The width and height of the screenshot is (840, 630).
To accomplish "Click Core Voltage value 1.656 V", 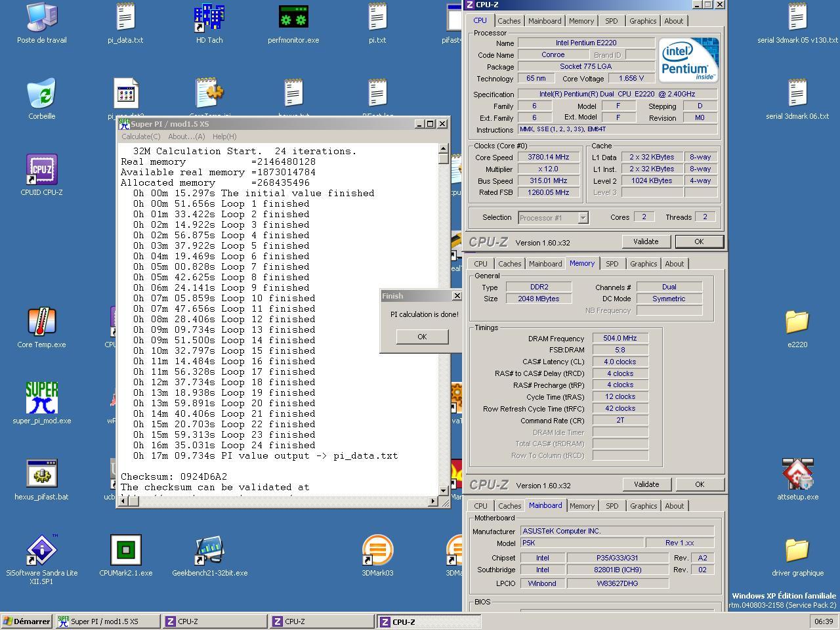I will point(632,78).
